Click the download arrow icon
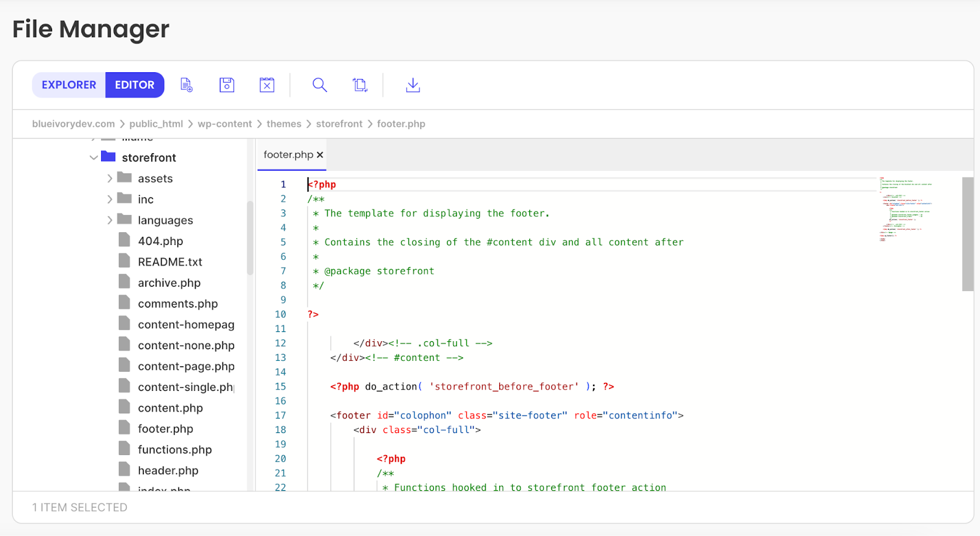Viewport: 980px width, 536px height. point(413,85)
